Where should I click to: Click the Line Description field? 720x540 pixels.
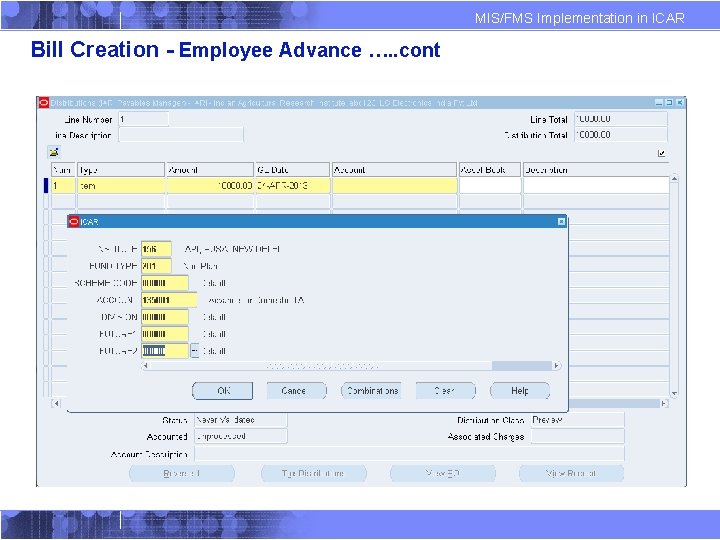tap(181, 135)
